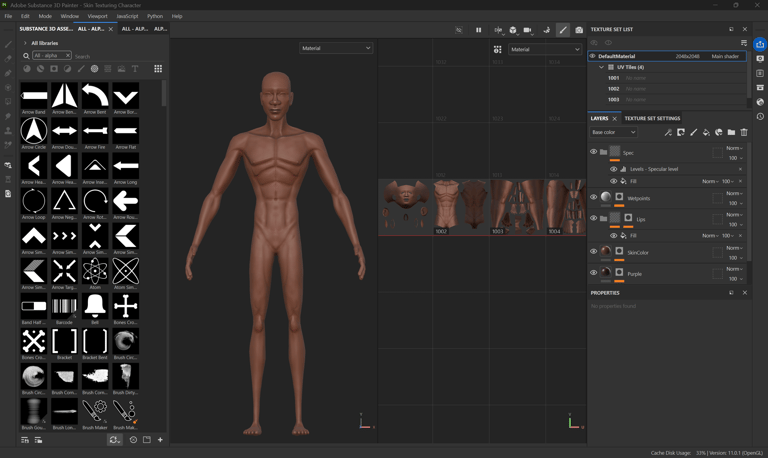The width and height of the screenshot is (768, 458).
Task: Switch to the Texture Set Settings tab
Action: pyautogui.click(x=652, y=118)
